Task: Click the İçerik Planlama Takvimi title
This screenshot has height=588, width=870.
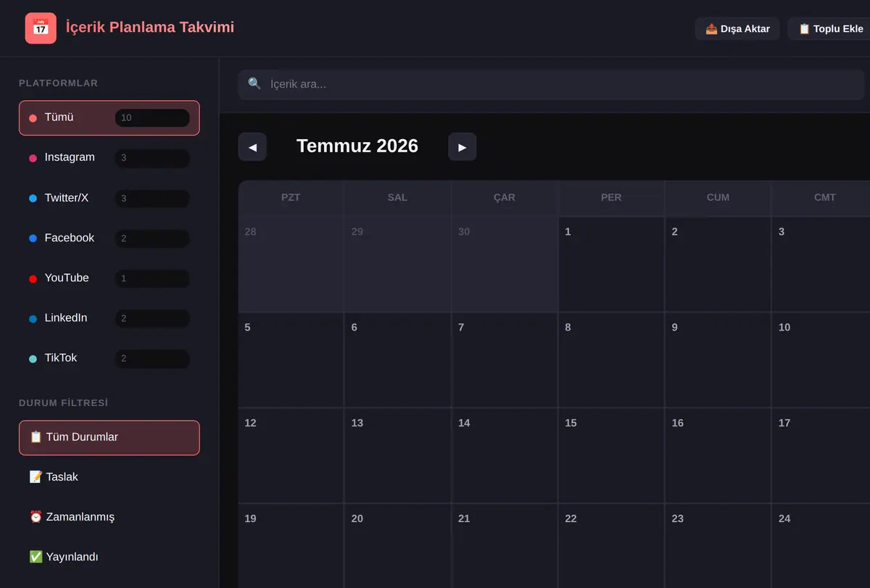Action: tap(150, 28)
